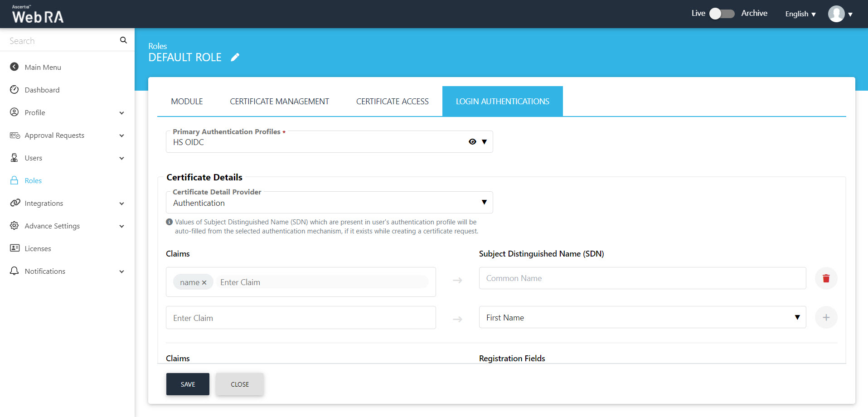Image resolution: width=868 pixels, height=417 pixels.
Task: Toggle the Live/Archive switch
Action: pyautogui.click(x=722, y=14)
